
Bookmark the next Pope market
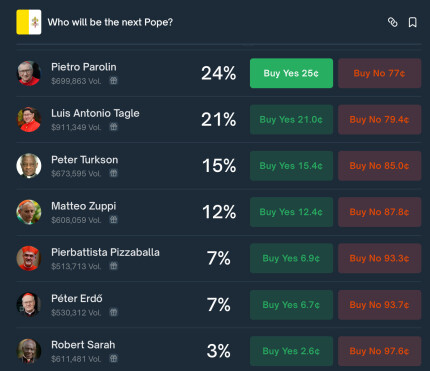point(412,22)
